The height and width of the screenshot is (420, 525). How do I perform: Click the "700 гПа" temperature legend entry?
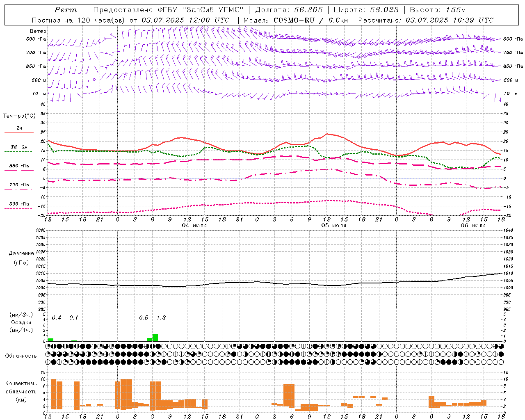[x=19, y=185]
